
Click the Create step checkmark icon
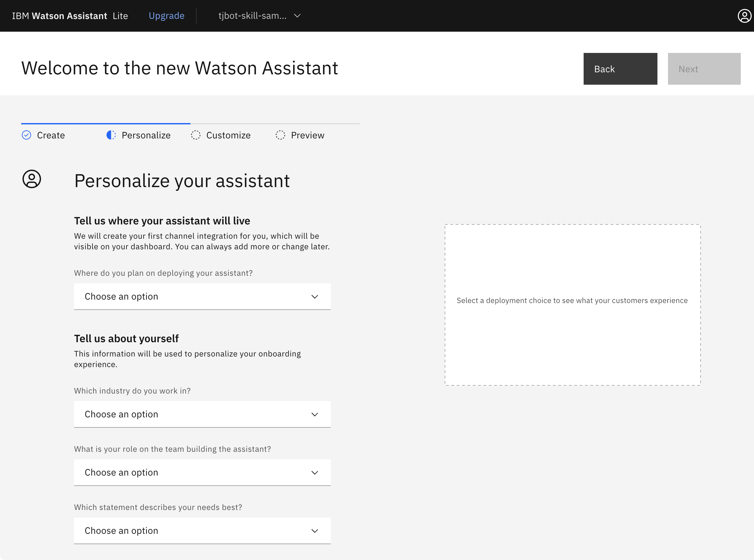click(x=26, y=135)
